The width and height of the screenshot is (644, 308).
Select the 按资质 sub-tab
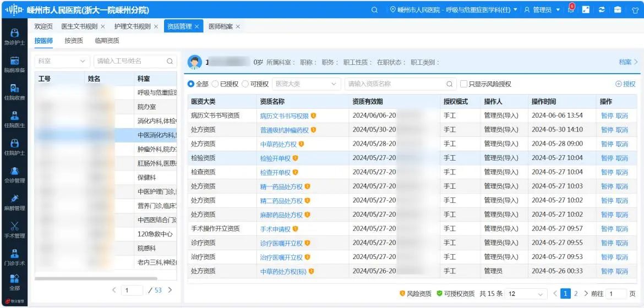pyautogui.click(x=74, y=41)
